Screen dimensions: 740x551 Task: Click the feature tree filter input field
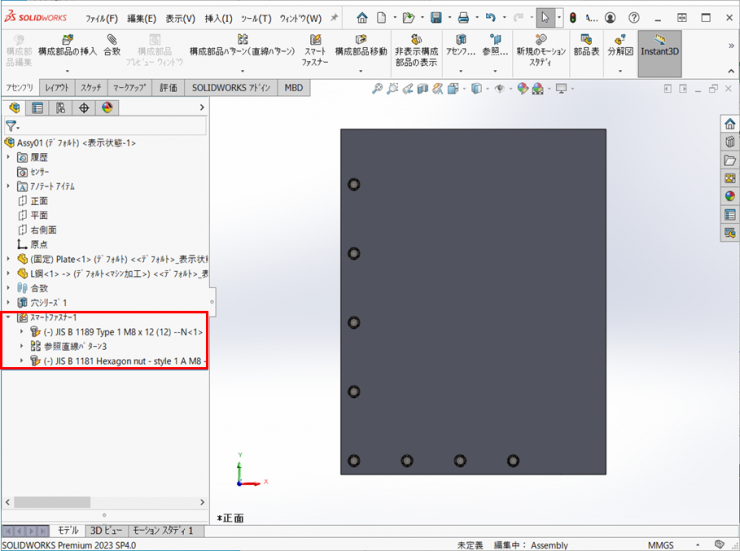[x=112, y=127]
